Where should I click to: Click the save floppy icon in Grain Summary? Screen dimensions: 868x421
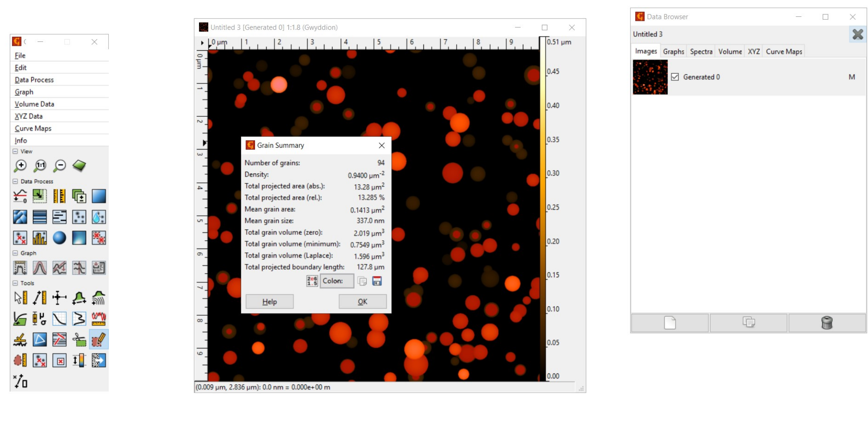[377, 281]
